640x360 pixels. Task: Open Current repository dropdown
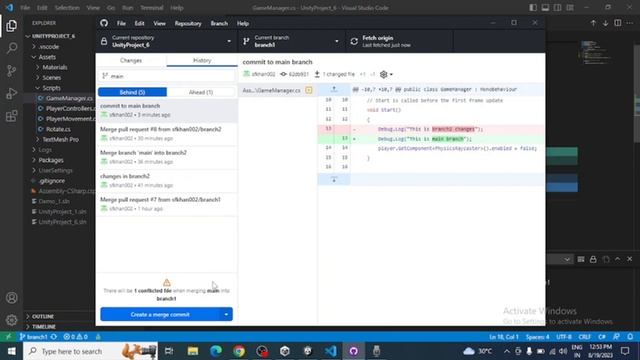(x=167, y=41)
